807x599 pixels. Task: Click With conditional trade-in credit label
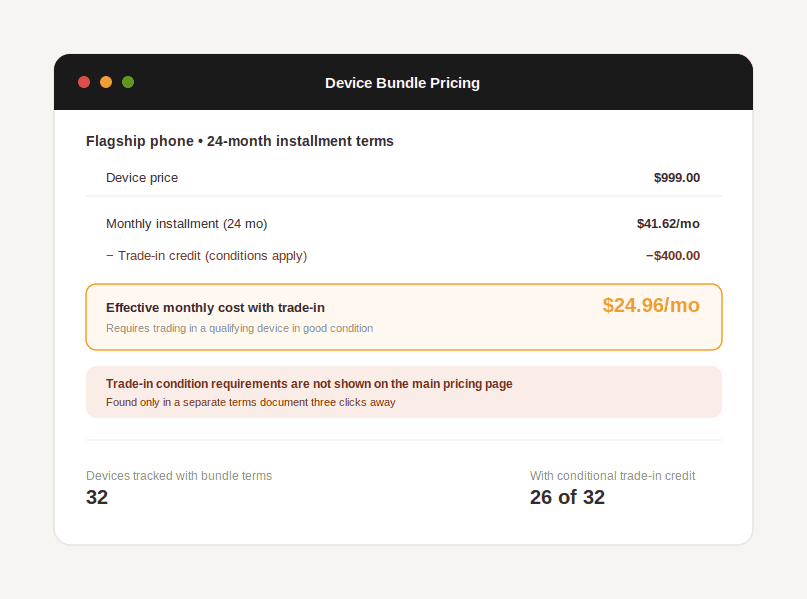point(612,476)
